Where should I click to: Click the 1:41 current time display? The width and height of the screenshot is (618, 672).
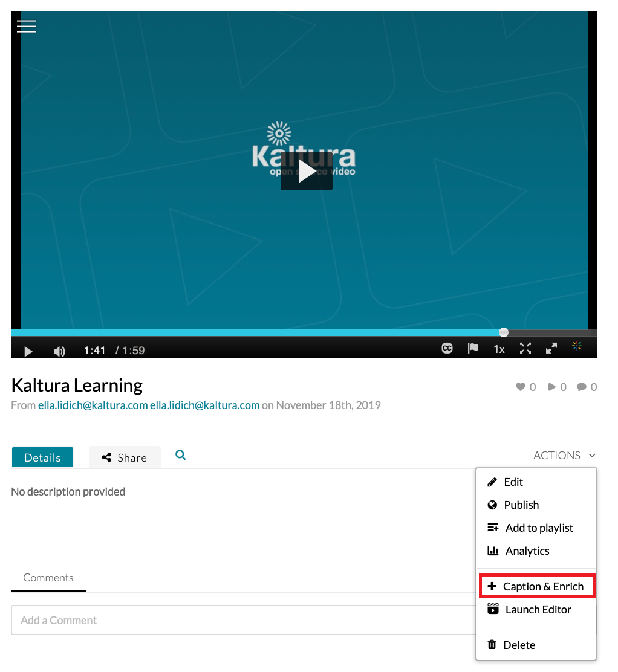[x=94, y=351]
